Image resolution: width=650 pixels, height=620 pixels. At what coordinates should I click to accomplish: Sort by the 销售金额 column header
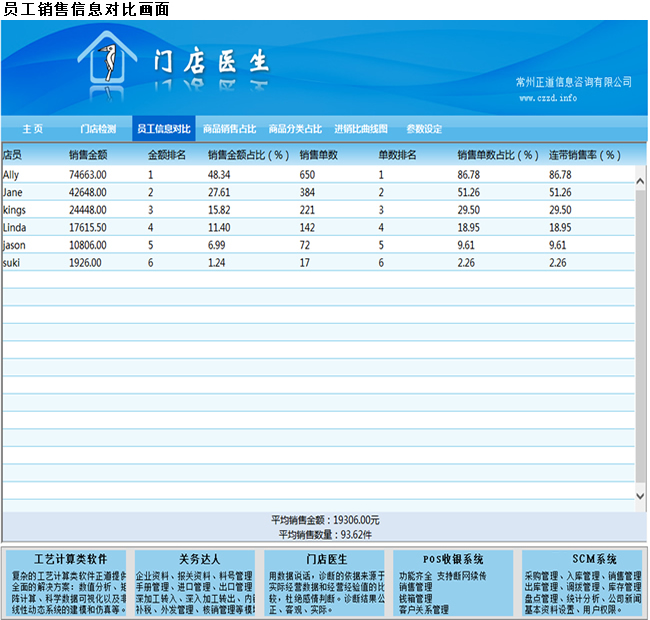point(88,155)
